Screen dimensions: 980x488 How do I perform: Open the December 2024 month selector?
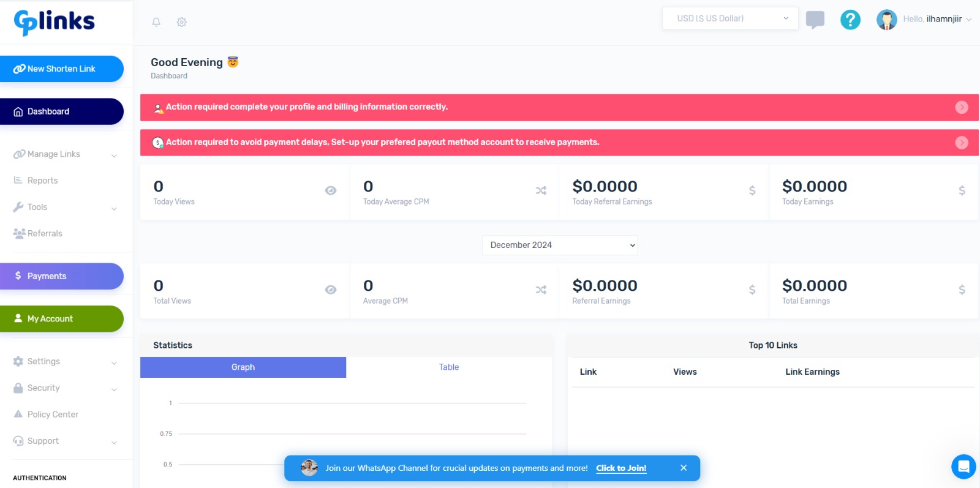(560, 245)
